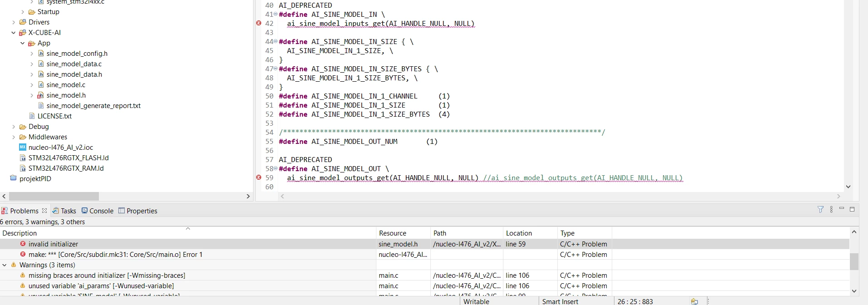The image size is (868, 305).
Task: Collapse the X-CUBE-AI folder
Action: tap(13, 33)
